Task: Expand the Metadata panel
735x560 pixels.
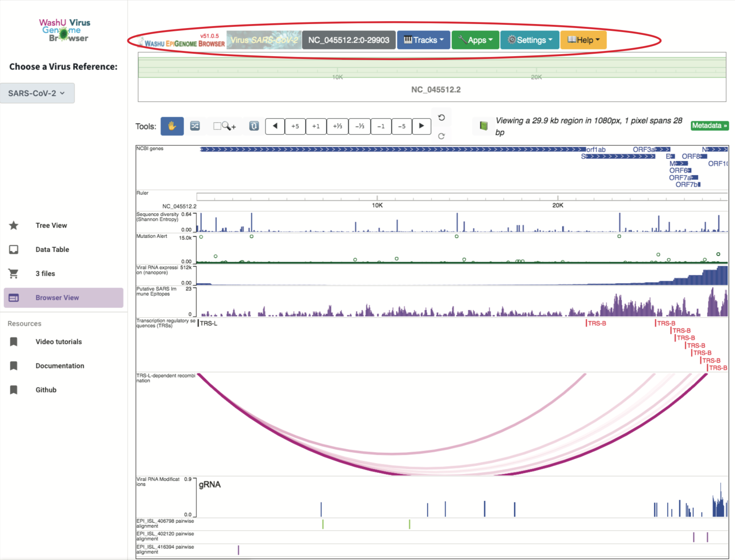Action: coord(710,126)
